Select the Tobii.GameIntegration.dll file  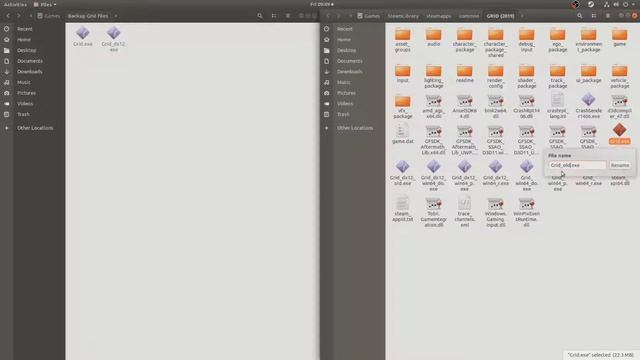pos(433,212)
